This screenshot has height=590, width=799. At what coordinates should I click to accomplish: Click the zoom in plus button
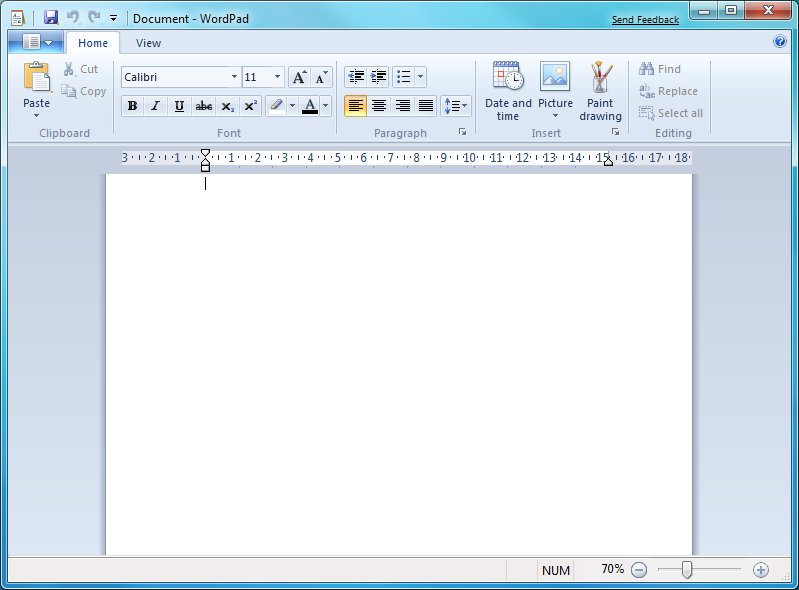point(760,570)
